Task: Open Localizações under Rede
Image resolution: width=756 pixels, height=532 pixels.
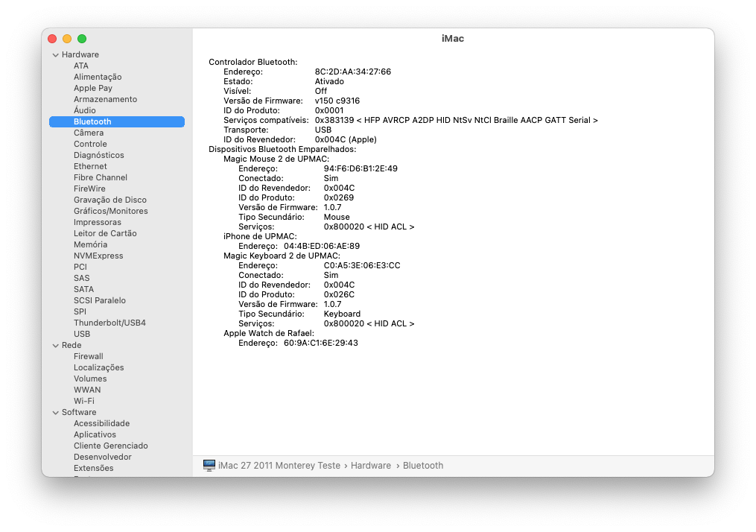Action: (x=98, y=367)
